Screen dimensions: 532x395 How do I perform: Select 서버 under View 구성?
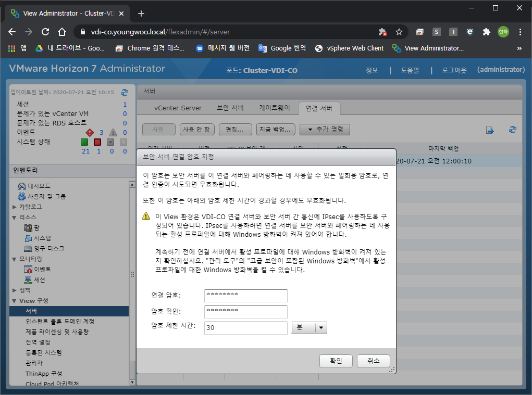pyautogui.click(x=69, y=311)
